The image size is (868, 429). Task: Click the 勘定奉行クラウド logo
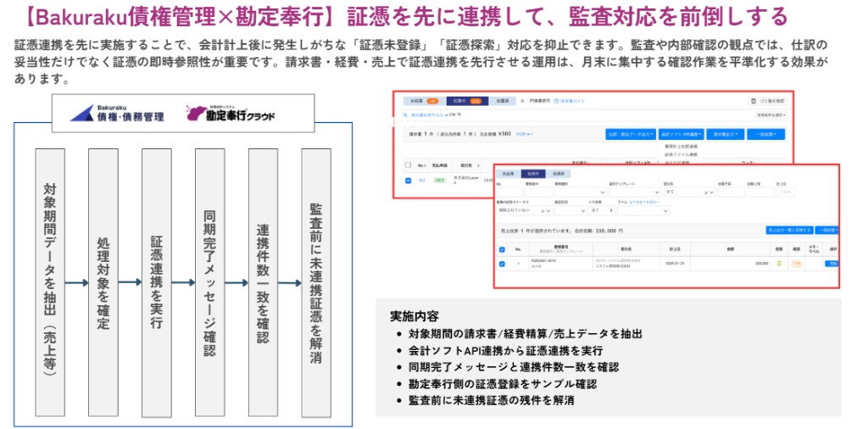pyautogui.click(x=231, y=114)
